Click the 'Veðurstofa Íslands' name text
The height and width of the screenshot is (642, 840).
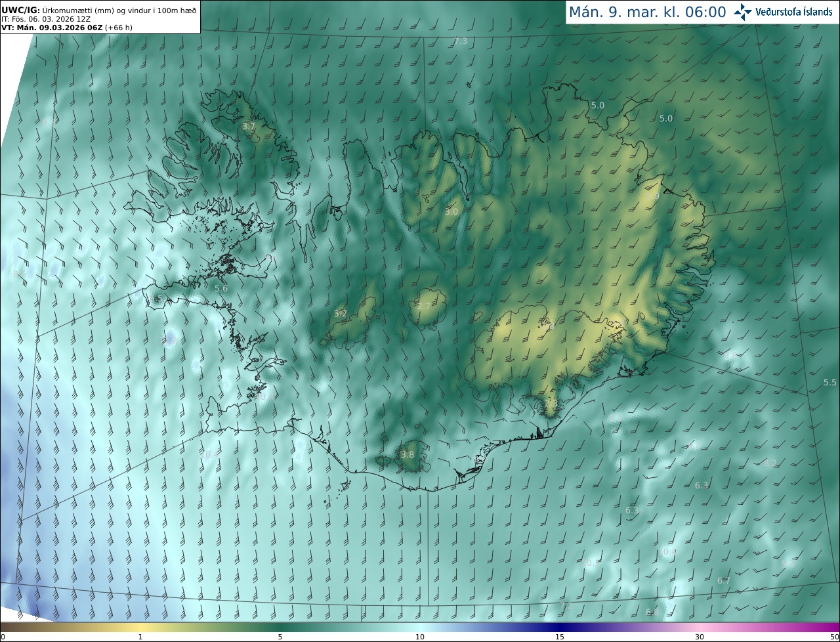click(x=795, y=12)
